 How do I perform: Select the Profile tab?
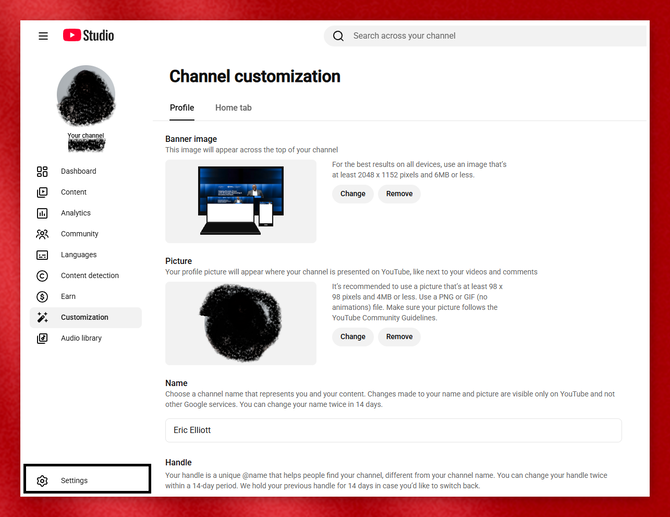[182, 108]
